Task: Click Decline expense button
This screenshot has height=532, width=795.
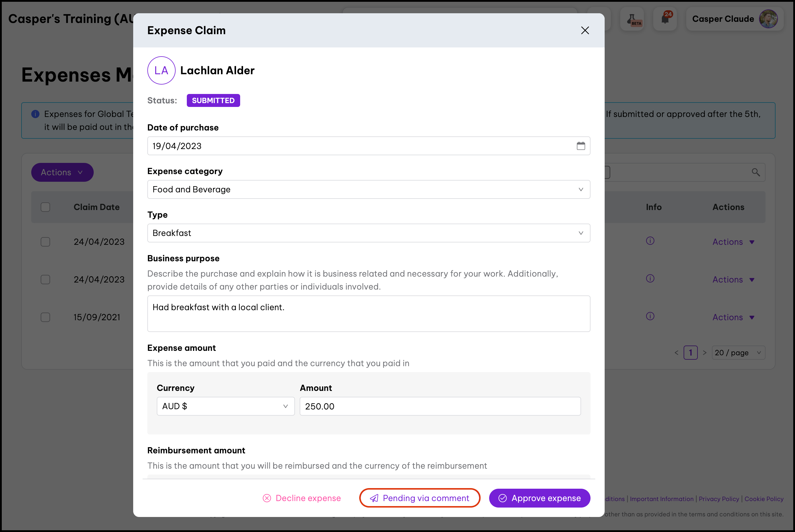Action: (x=302, y=498)
